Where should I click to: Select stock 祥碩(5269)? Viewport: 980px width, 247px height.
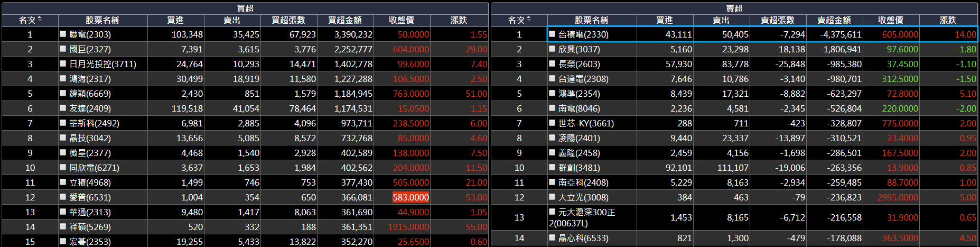pyautogui.click(x=90, y=227)
